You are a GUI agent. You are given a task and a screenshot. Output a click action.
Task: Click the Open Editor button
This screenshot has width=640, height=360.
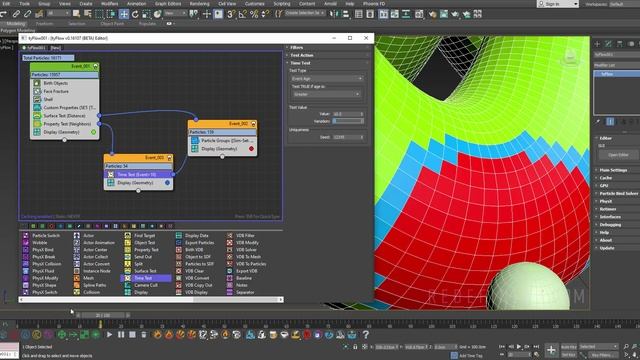click(x=618, y=155)
